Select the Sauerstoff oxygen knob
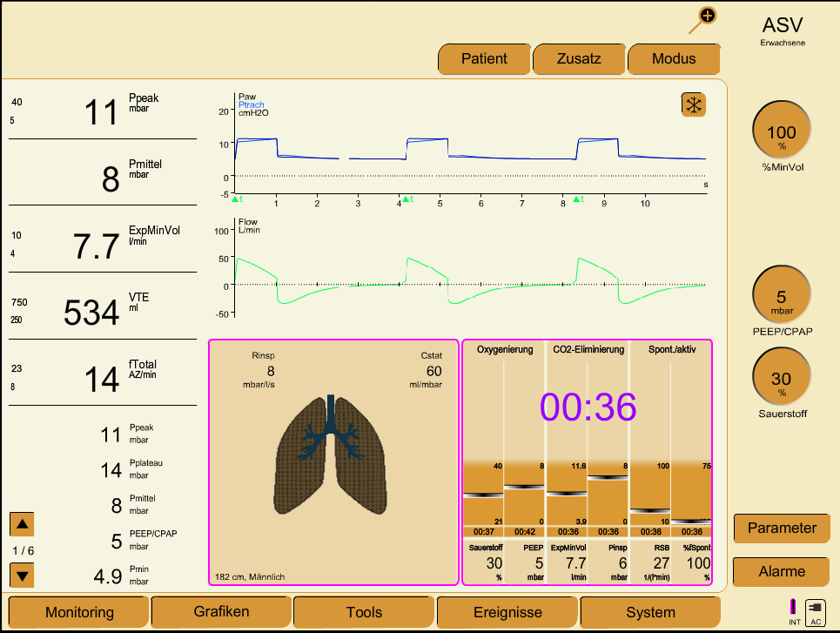The width and height of the screenshot is (840, 633). [781, 377]
